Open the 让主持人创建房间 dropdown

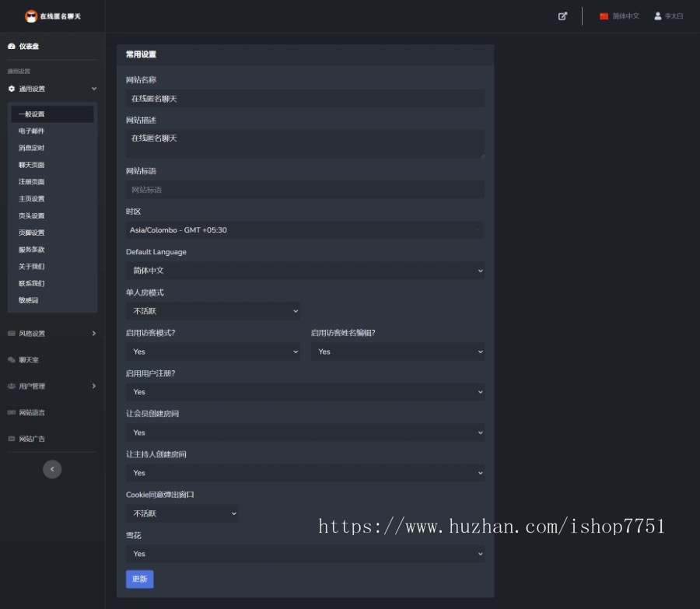coord(305,473)
